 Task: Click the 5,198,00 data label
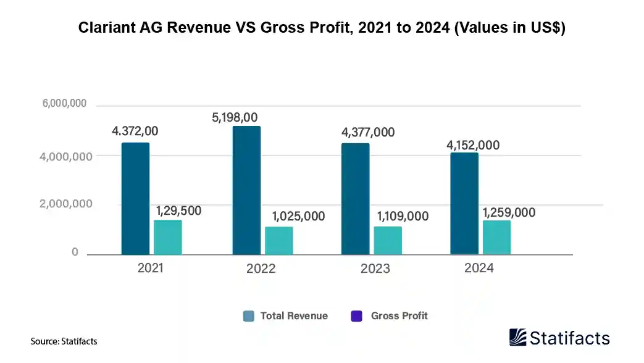(x=235, y=117)
